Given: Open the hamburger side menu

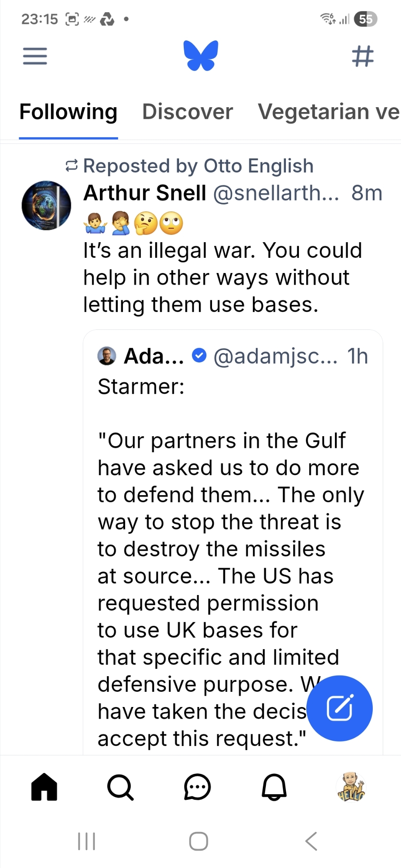Looking at the screenshot, I should point(35,56).
